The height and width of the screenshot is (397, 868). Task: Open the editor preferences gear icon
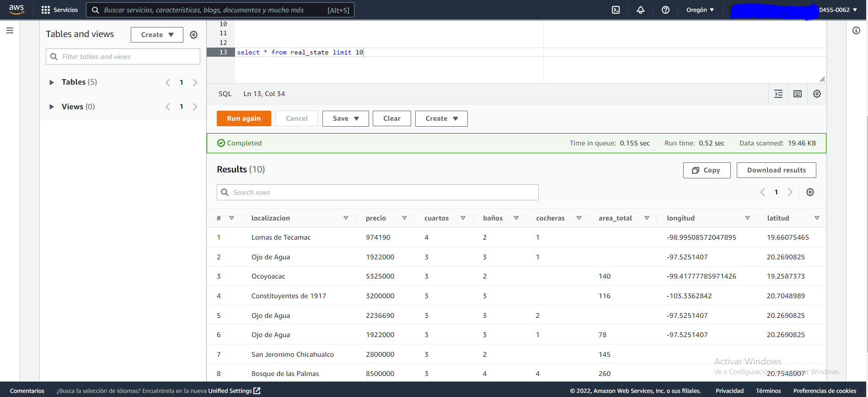pos(817,94)
